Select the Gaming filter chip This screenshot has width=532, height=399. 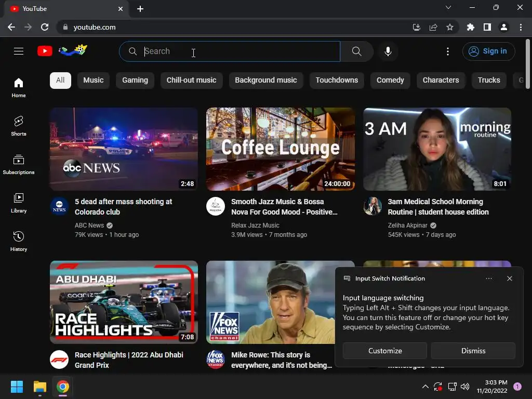[x=135, y=81]
